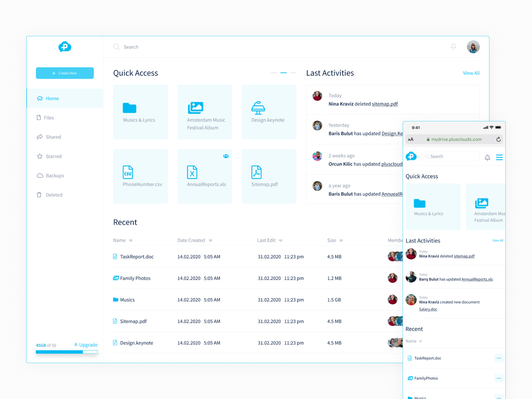This screenshot has width=532, height=399.
Task: Open the Amsterdam Music Festival Album card
Action: pos(195,107)
